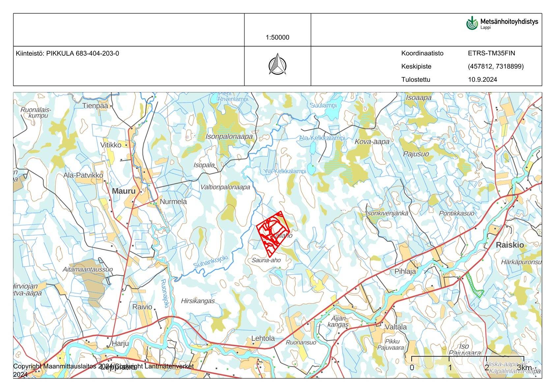The width and height of the screenshot is (555, 392).
Task: Click the Ruonalaiskumpu label
Action: (36, 113)
